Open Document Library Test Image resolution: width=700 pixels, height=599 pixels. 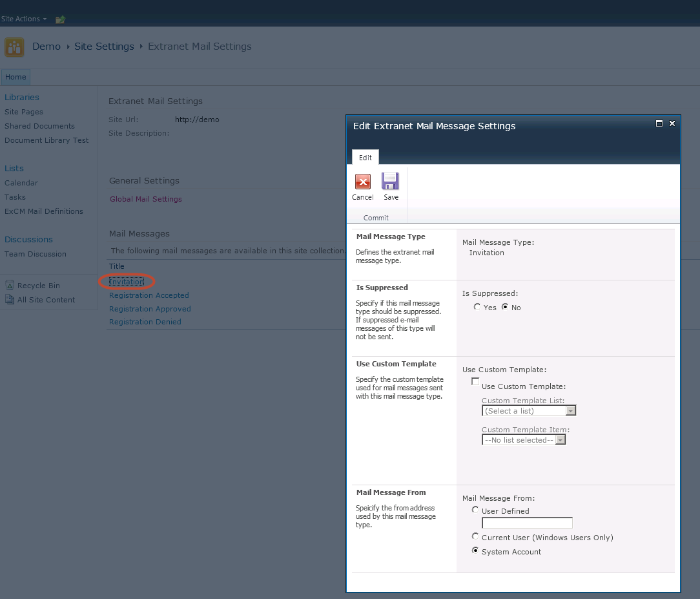(x=46, y=140)
